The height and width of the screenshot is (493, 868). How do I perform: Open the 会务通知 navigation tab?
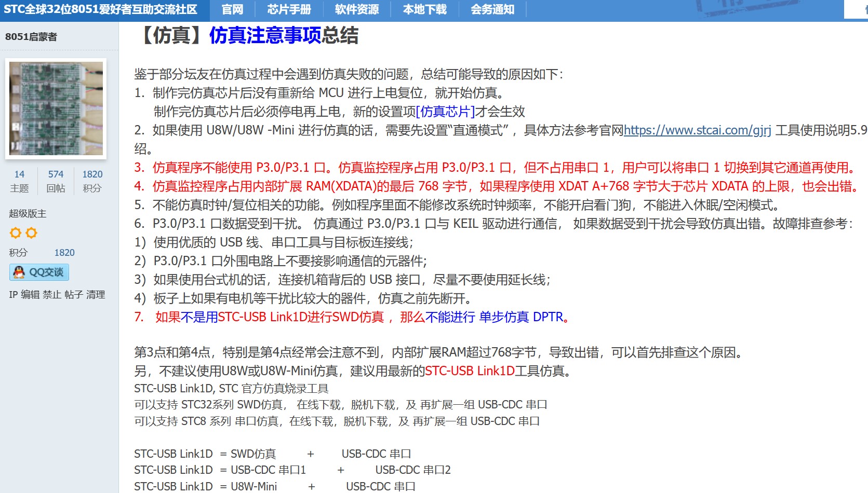coord(492,9)
